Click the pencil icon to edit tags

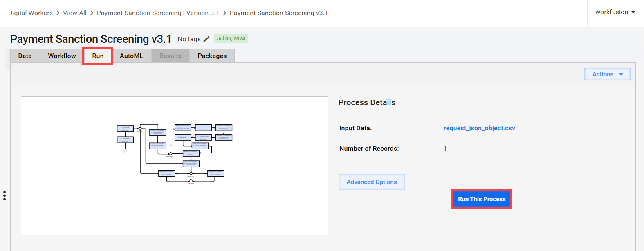tap(206, 39)
